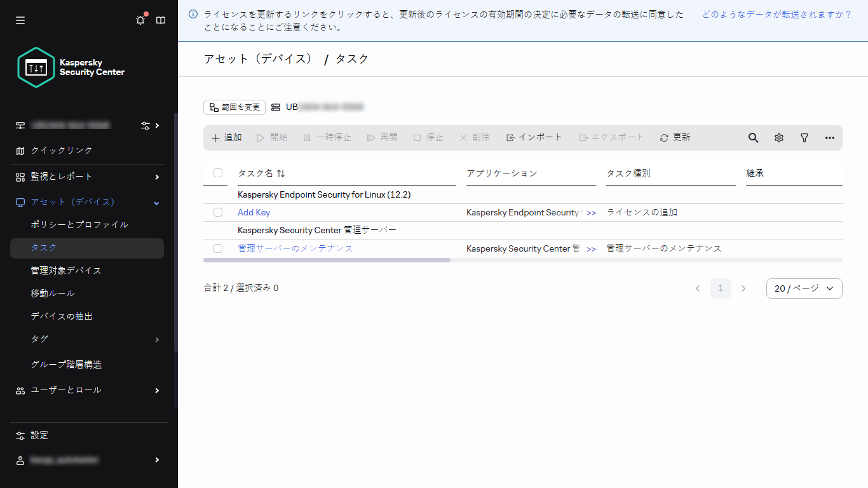This screenshot has height=488, width=868.
Task: Click the 範囲を変更 scope change icon
Action: point(234,107)
